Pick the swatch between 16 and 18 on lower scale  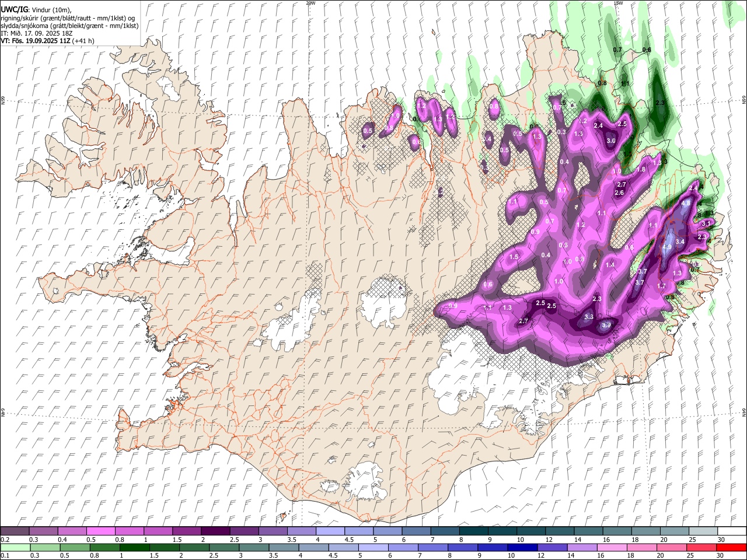[x=612, y=547]
